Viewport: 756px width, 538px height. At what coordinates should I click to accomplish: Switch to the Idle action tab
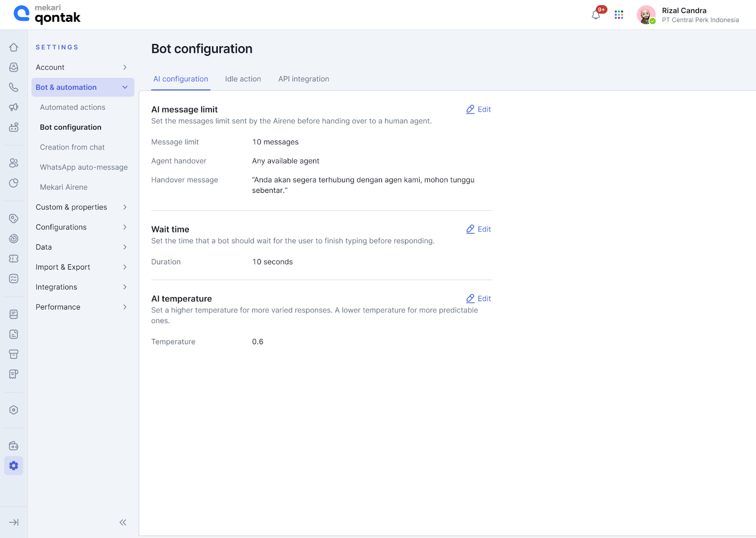(x=243, y=79)
